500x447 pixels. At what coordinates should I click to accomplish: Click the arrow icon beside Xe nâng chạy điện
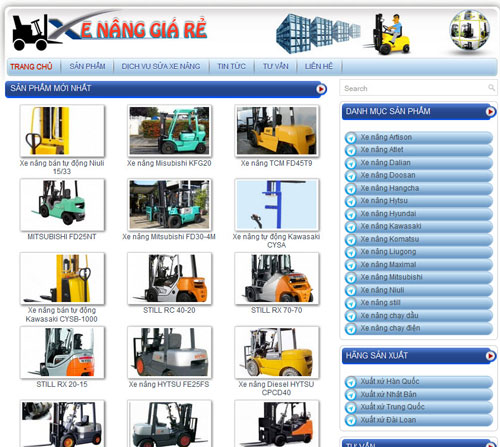coord(351,329)
